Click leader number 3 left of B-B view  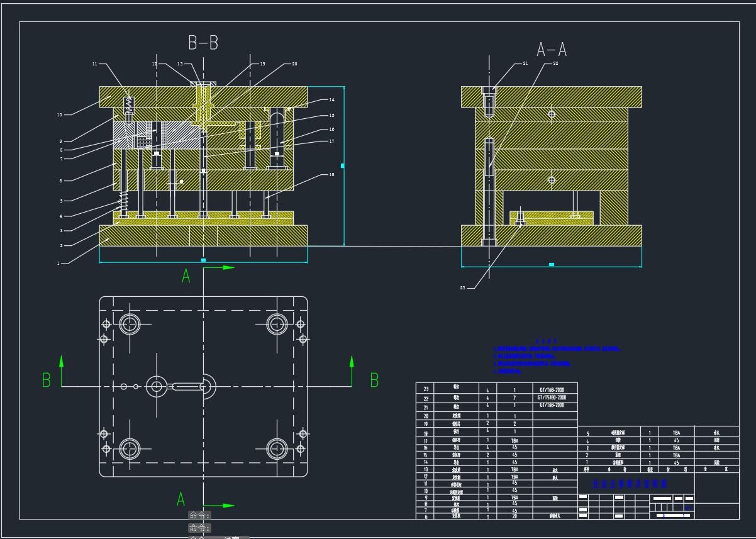[61, 230]
